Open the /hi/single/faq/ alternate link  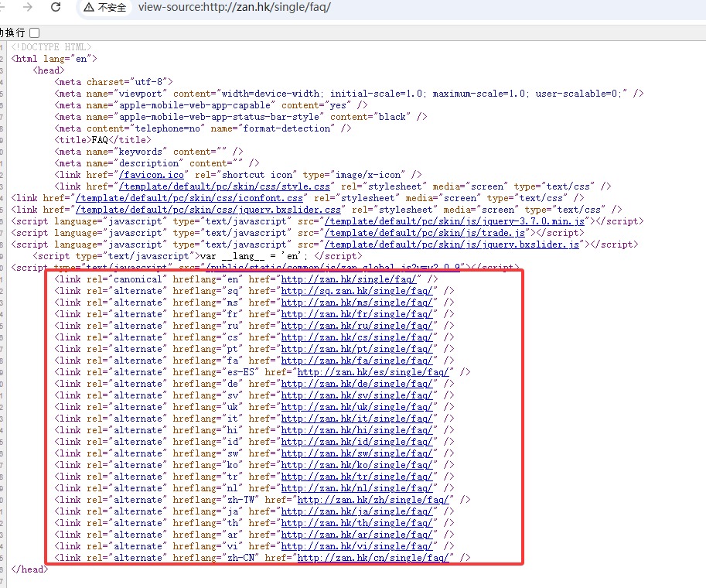356,430
